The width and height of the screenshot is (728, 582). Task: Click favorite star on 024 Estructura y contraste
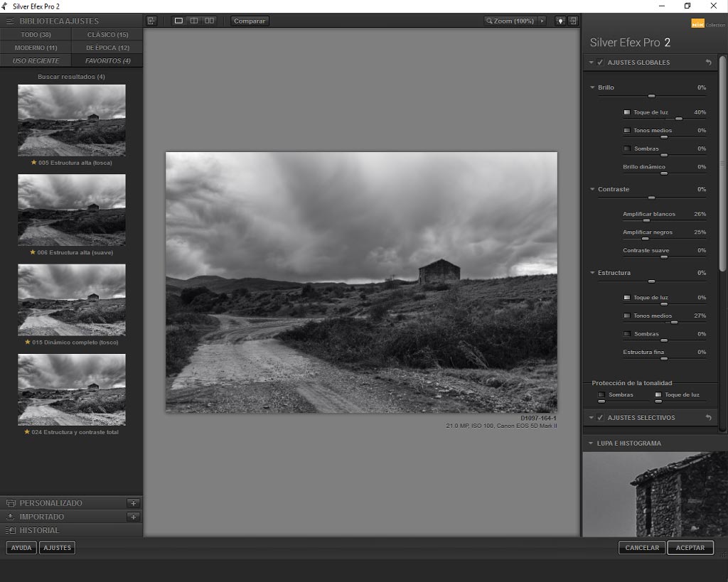tap(27, 431)
